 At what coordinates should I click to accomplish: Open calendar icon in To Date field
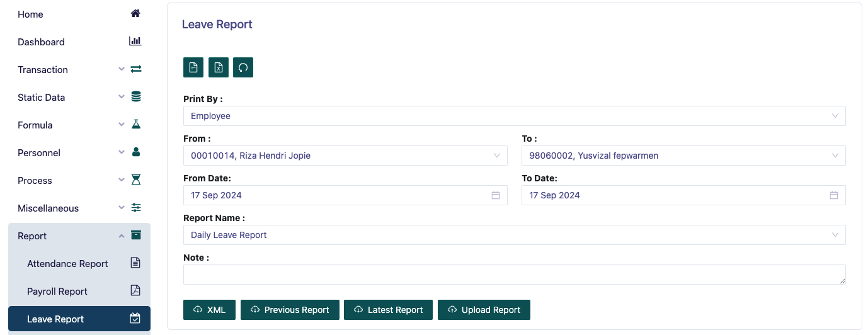(x=834, y=195)
